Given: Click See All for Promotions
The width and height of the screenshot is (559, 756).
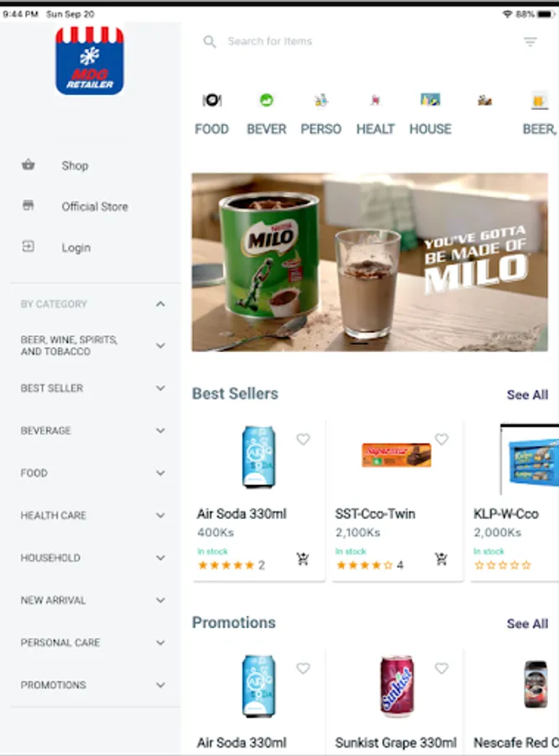Looking at the screenshot, I should [x=527, y=624].
